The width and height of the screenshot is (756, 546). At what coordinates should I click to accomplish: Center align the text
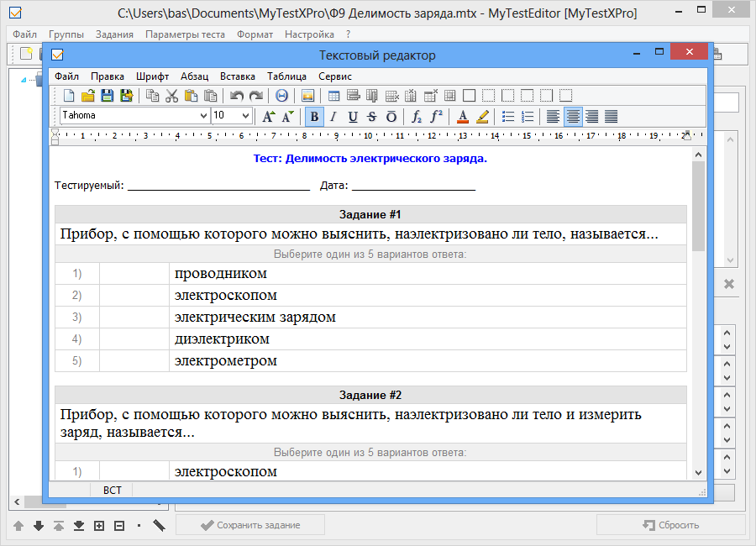(x=573, y=116)
